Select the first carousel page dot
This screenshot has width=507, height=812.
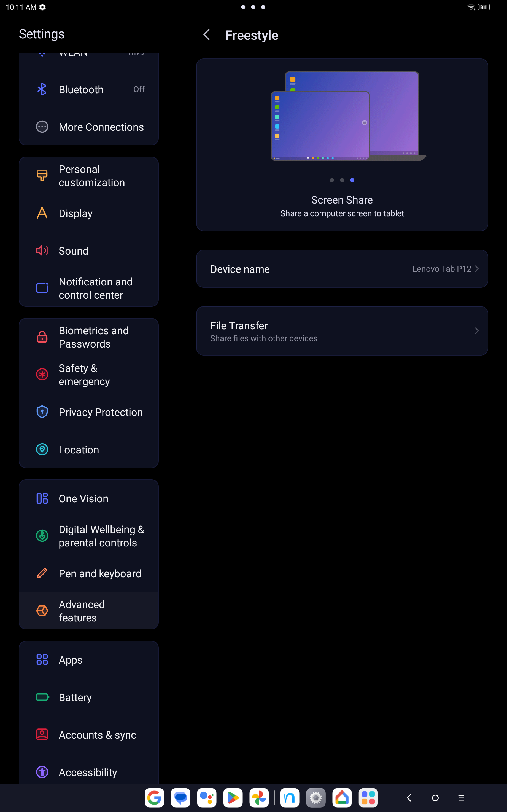click(x=332, y=180)
